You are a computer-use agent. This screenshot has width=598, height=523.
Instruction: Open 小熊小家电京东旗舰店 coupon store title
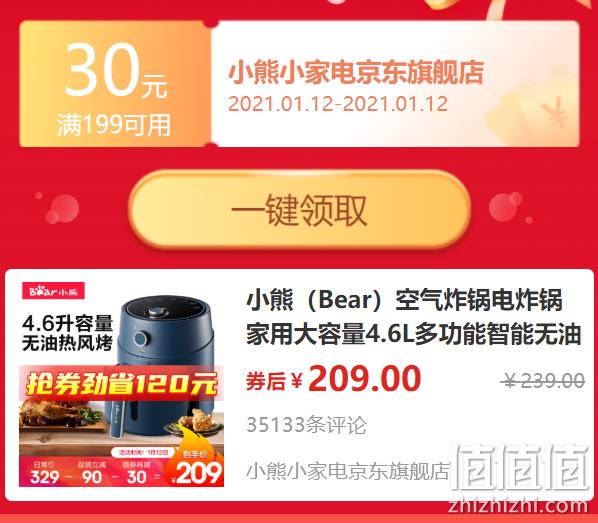coord(356,72)
